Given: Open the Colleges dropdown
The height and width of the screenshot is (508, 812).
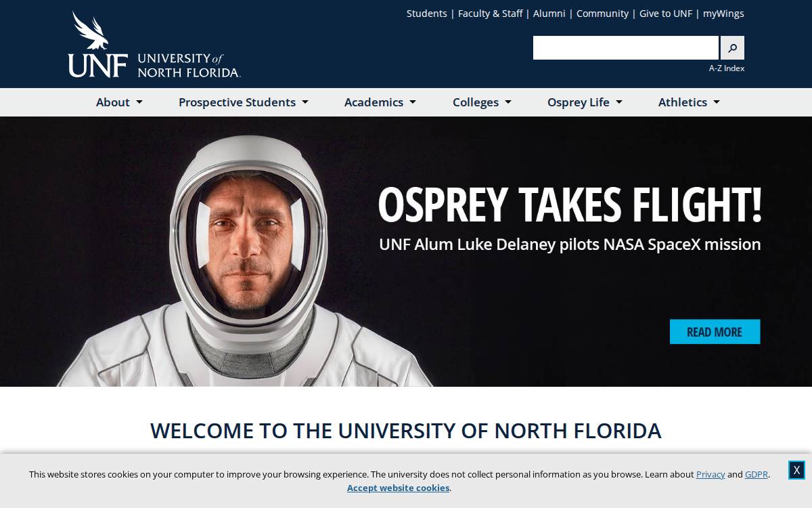Looking at the screenshot, I should point(482,102).
